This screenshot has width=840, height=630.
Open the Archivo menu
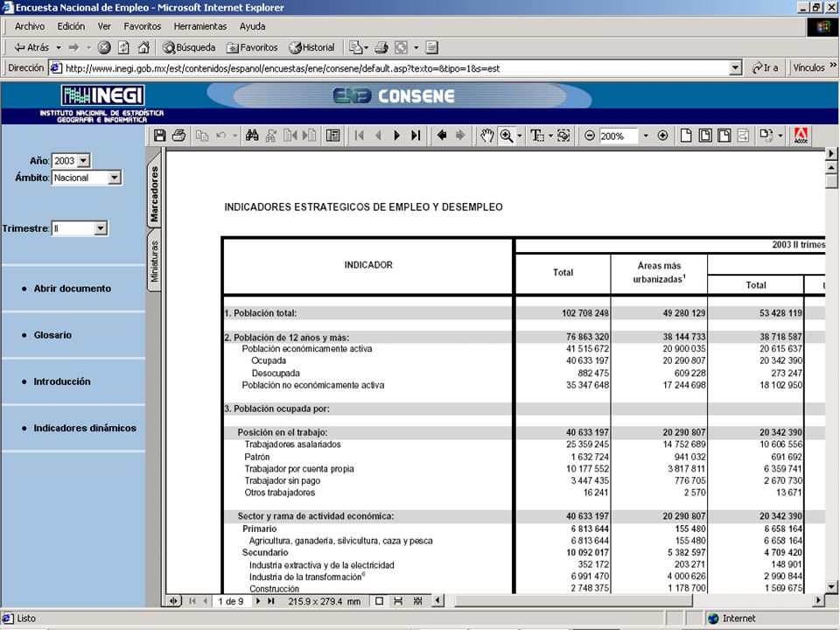click(x=30, y=26)
